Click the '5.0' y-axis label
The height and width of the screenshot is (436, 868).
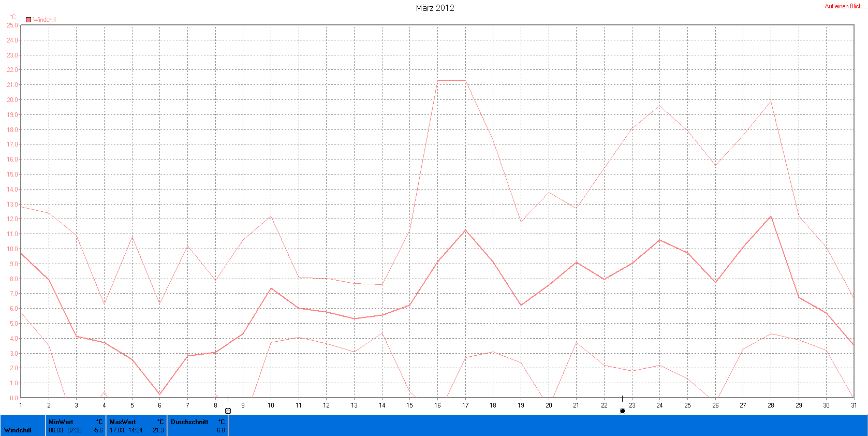click(x=13, y=324)
